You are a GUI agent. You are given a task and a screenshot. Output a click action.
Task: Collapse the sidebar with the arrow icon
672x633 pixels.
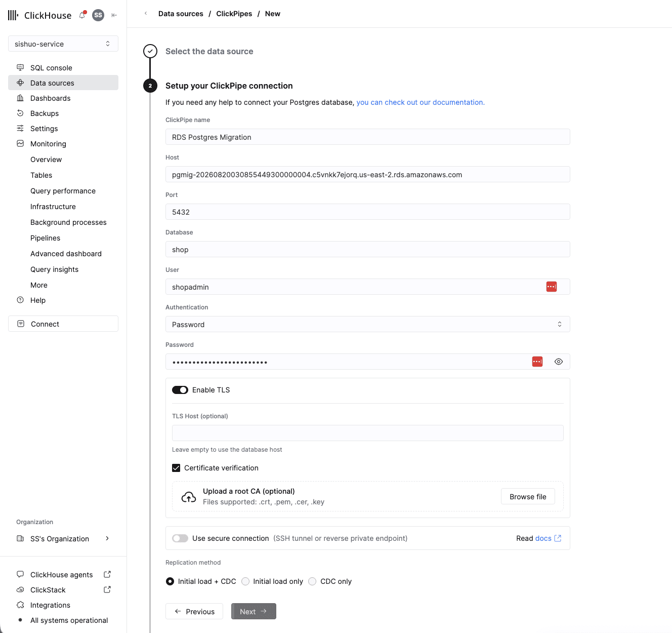coord(114,15)
